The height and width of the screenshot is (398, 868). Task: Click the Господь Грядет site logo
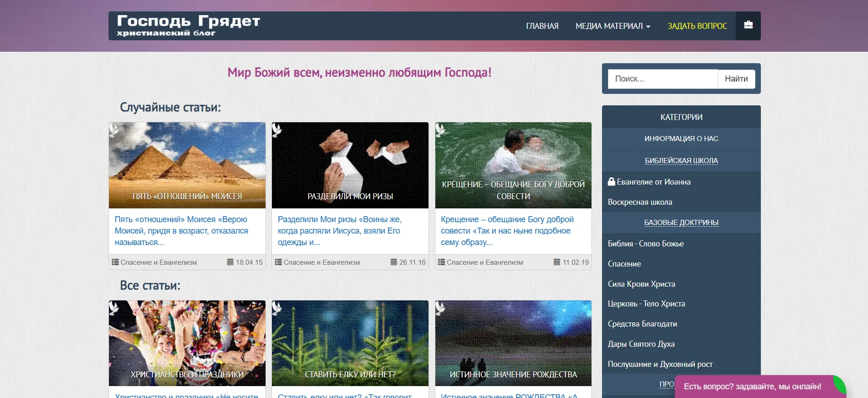(188, 25)
